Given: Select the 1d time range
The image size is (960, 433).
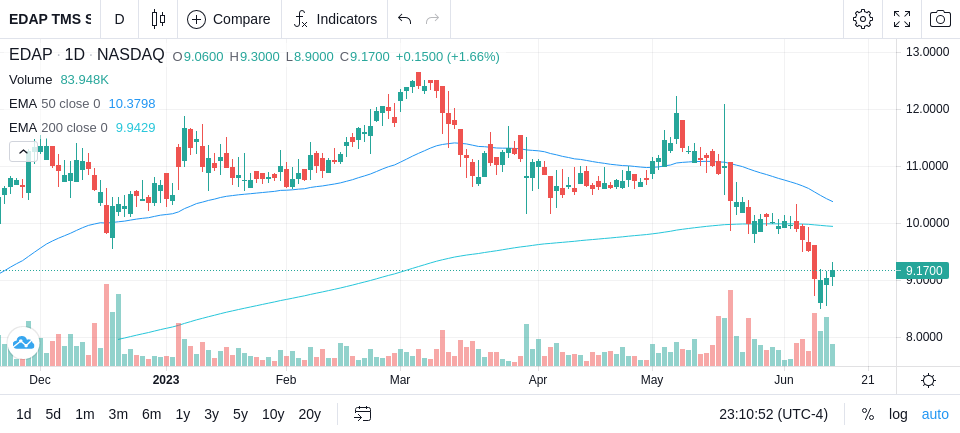Looking at the screenshot, I should tap(23, 415).
